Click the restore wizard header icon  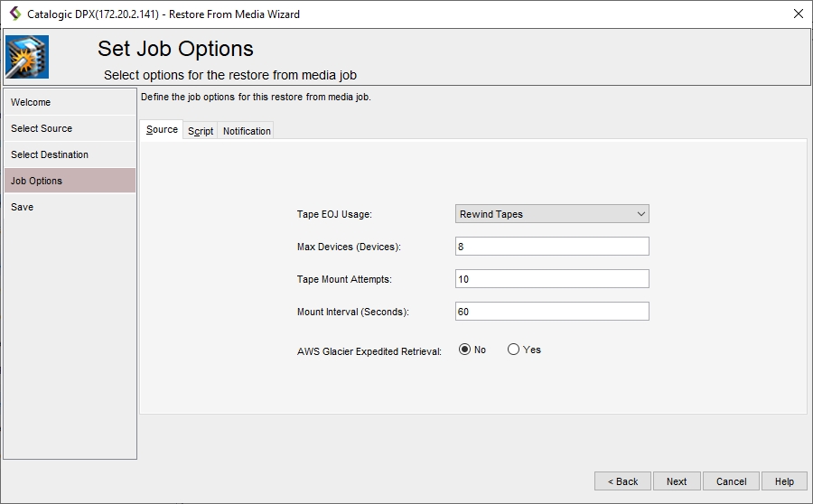click(27, 58)
